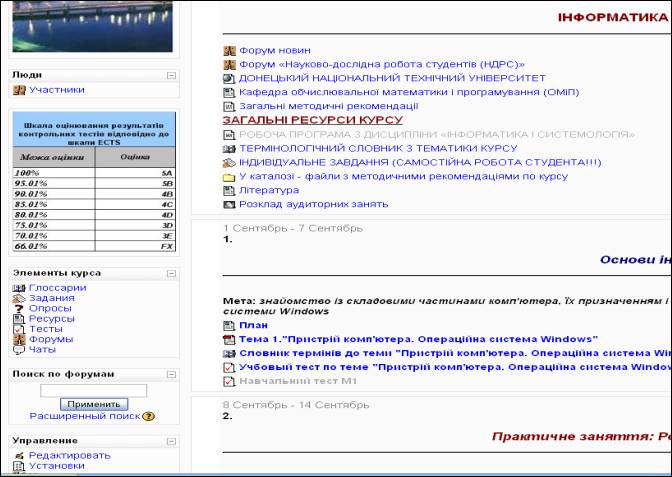Click the Задания assignments icon
The image size is (672, 477).
pos(19,298)
